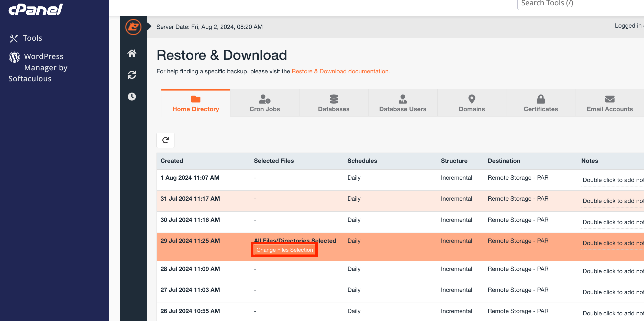Click notes field for 1 Aug backup
Image resolution: width=644 pixels, height=321 pixels.
(x=613, y=180)
